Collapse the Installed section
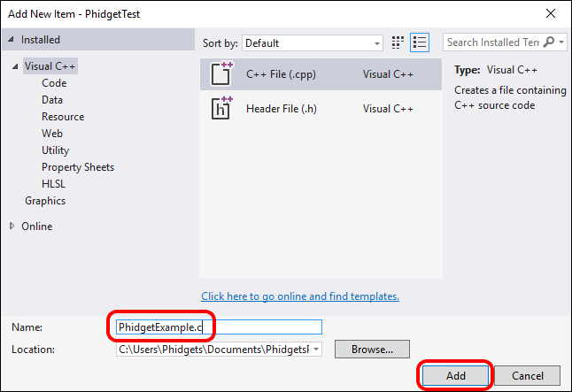This screenshot has height=392, width=572. 12,40
